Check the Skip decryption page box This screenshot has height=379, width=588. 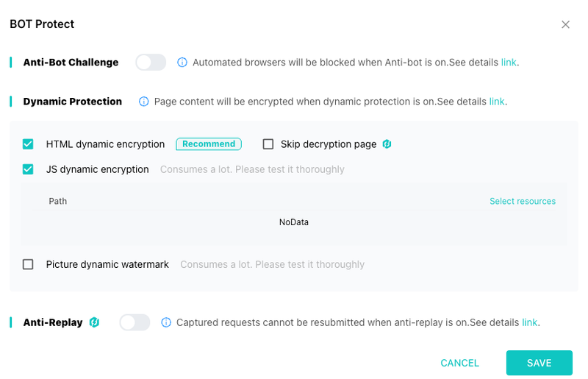268,144
